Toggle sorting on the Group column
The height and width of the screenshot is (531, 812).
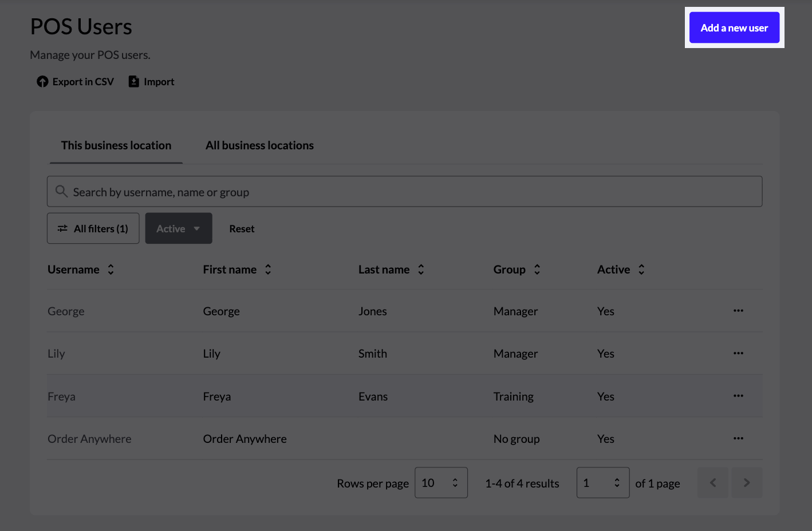pos(537,270)
